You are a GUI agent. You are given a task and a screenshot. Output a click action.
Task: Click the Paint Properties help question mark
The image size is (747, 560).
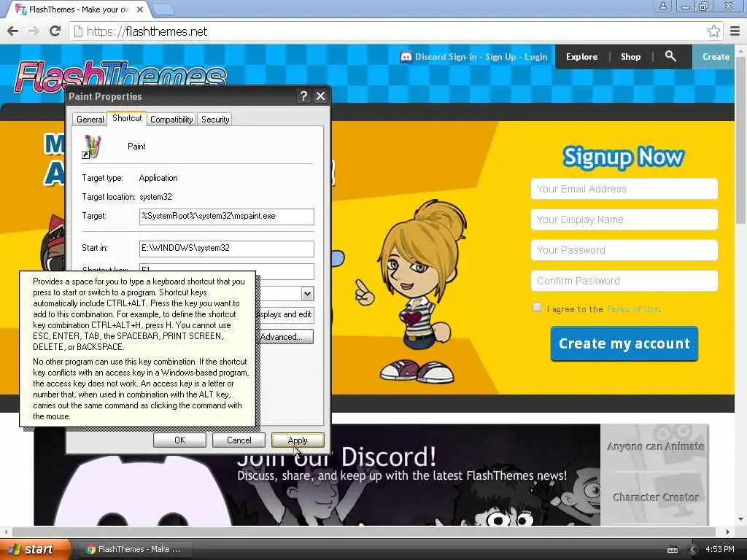[303, 96]
